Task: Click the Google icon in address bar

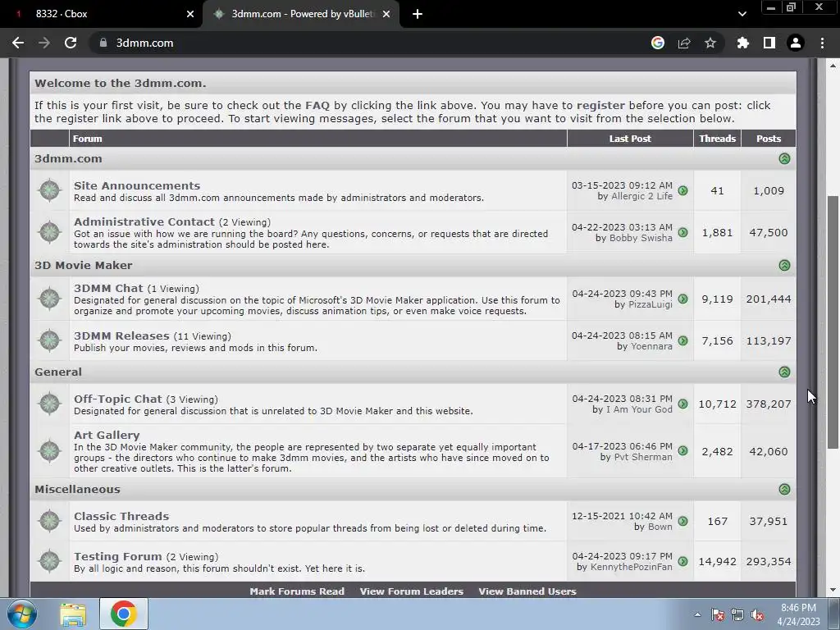Action: click(x=658, y=43)
